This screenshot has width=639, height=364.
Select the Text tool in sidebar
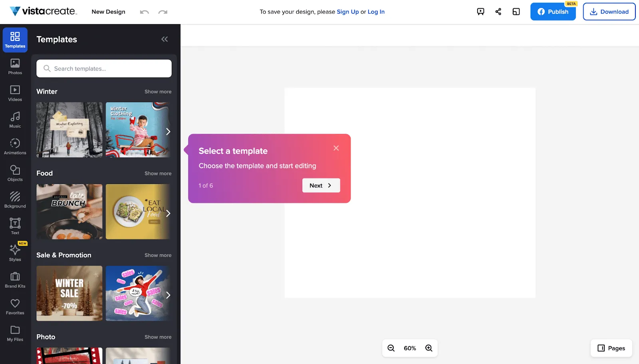pos(15,227)
